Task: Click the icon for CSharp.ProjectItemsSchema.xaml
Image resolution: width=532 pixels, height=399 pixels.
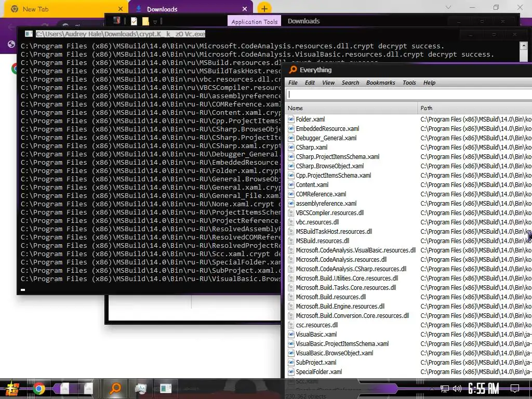Action: tap(291, 157)
